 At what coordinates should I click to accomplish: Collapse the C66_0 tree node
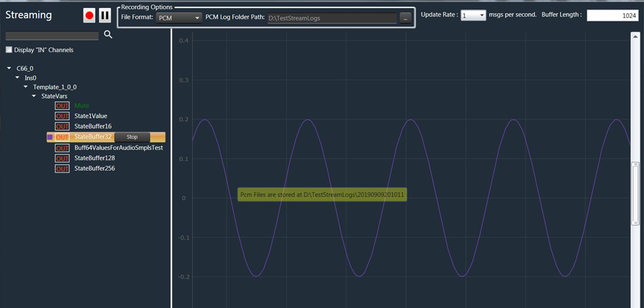pos(9,68)
